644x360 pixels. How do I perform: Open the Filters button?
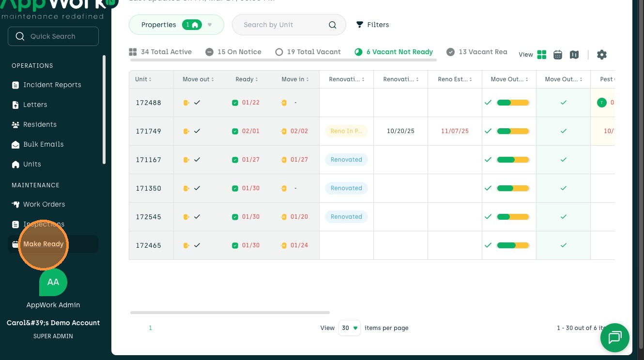[x=372, y=25]
